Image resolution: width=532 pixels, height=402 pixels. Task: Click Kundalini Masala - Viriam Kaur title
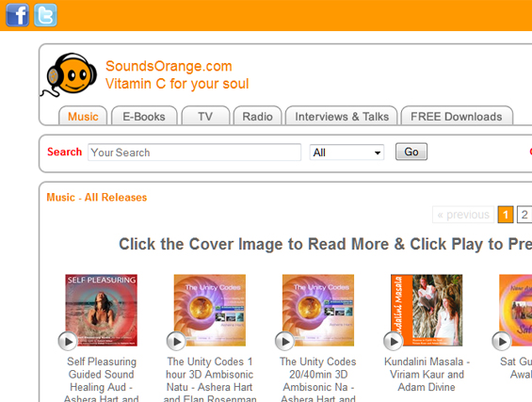tap(427, 374)
